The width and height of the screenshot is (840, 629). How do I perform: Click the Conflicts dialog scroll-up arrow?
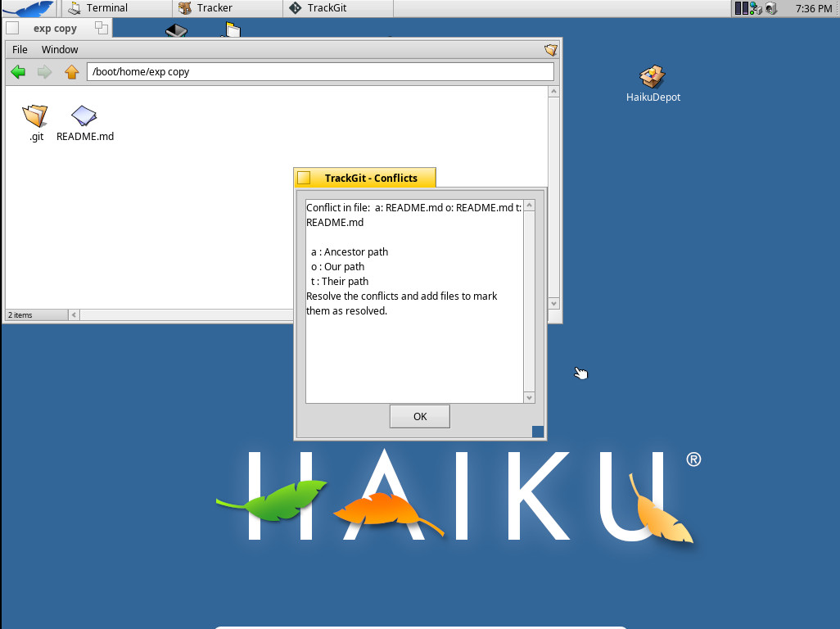pyautogui.click(x=529, y=206)
